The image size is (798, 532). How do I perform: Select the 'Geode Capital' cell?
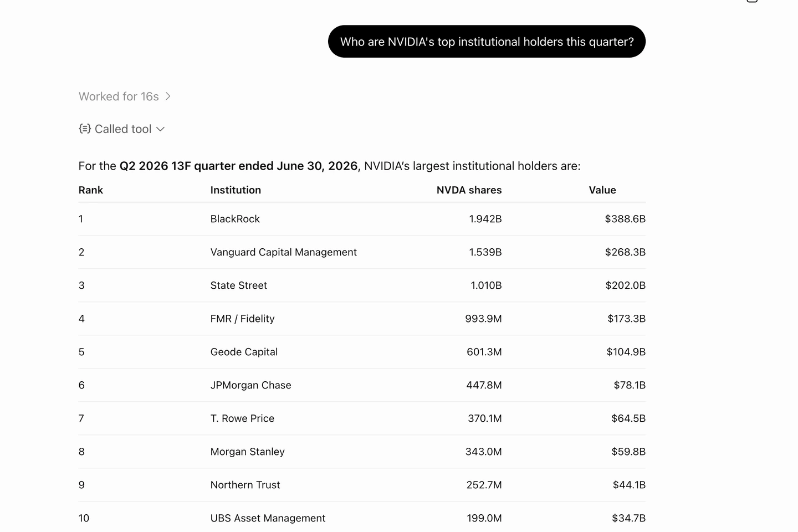(244, 352)
